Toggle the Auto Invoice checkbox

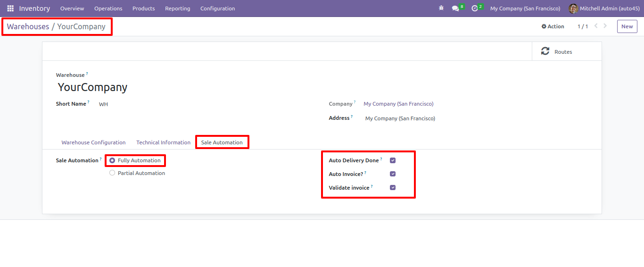[x=393, y=174]
